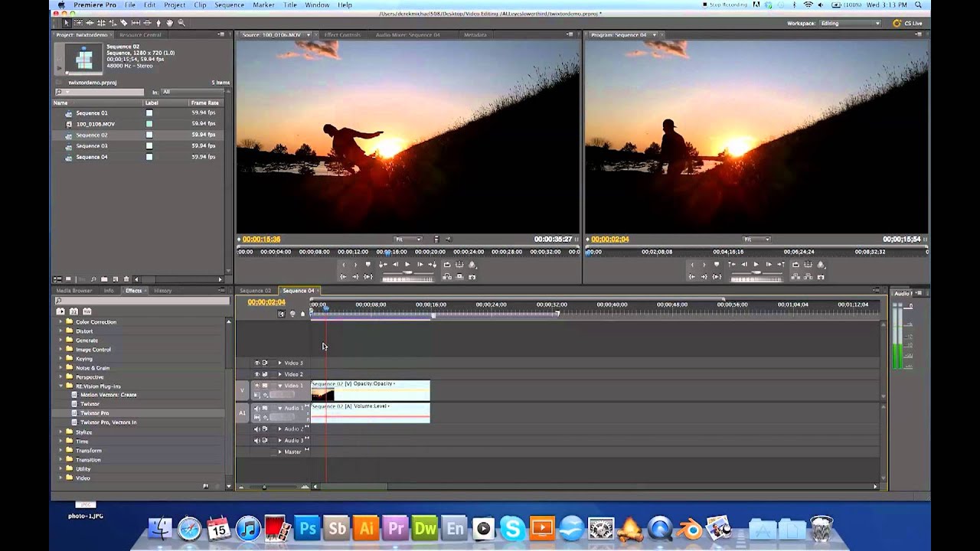Click the 32-bit effects filter icon
This screenshot has width=980, height=551.
pyautogui.click(x=73, y=311)
